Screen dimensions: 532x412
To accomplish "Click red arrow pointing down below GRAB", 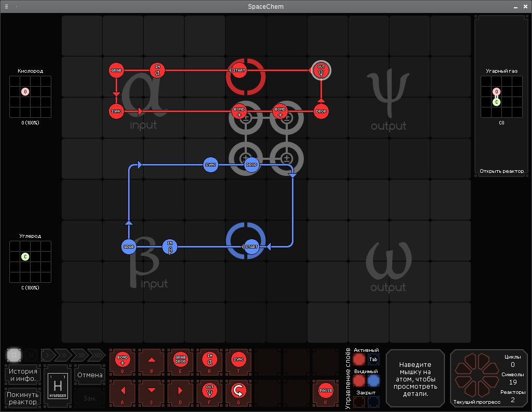I will click(116, 94).
